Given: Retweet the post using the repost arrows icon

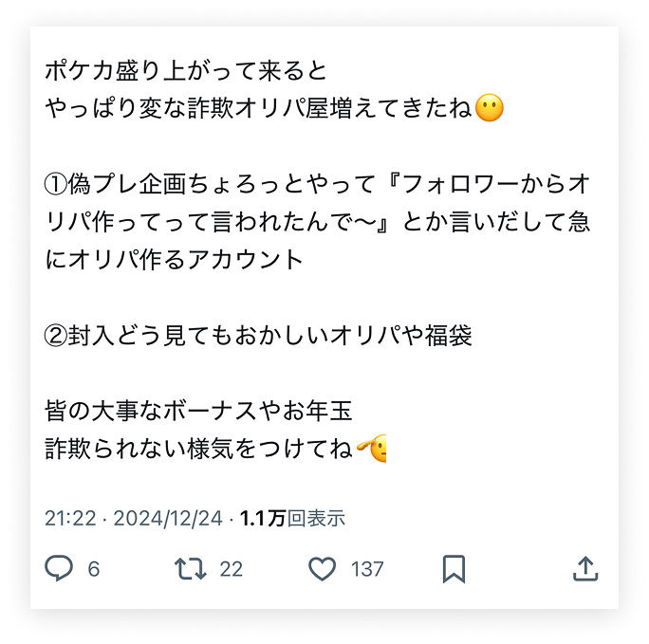Looking at the screenshot, I should [x=190, y=569].
